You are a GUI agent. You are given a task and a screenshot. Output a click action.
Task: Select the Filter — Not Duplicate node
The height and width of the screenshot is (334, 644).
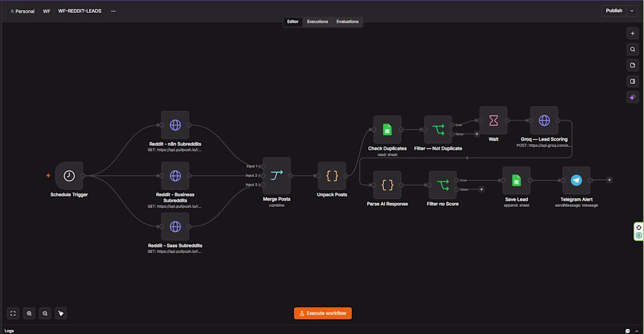coord(438,129)
